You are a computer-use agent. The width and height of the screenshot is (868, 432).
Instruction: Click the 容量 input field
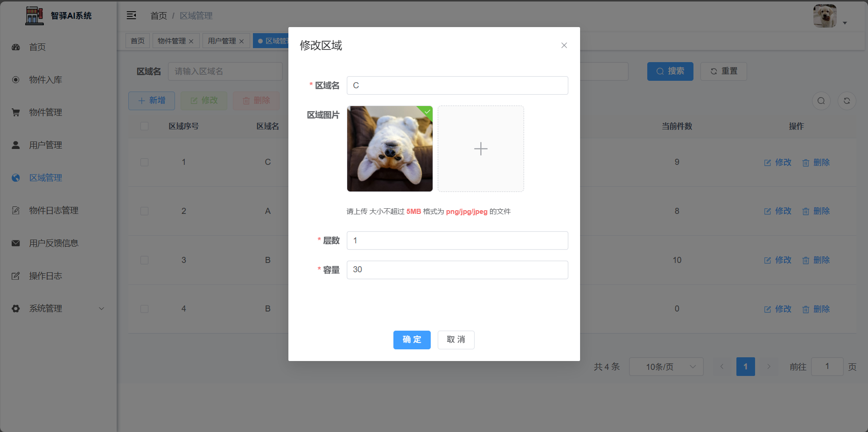(457, 270)
